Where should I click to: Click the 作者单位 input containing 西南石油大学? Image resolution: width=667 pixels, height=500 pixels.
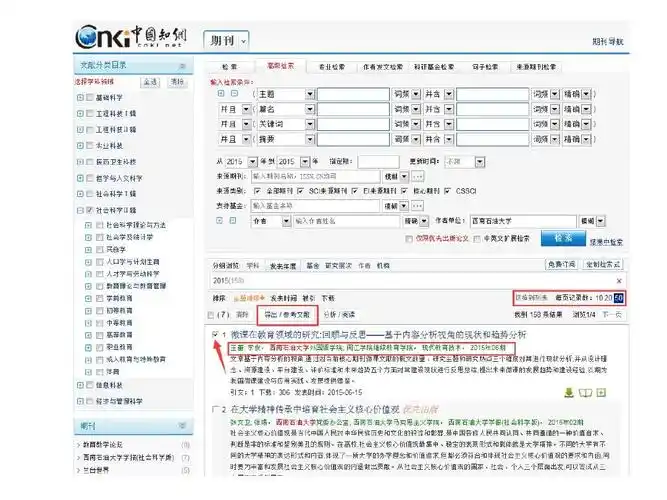click(x=523, y=221)
